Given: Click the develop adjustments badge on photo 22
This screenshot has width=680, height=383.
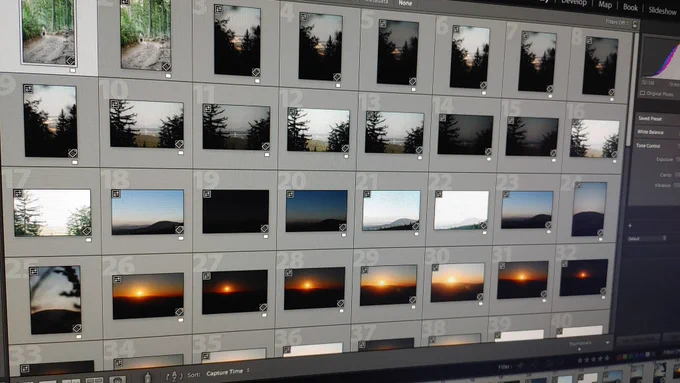Looking at the screenshot, I should [484, 225].
